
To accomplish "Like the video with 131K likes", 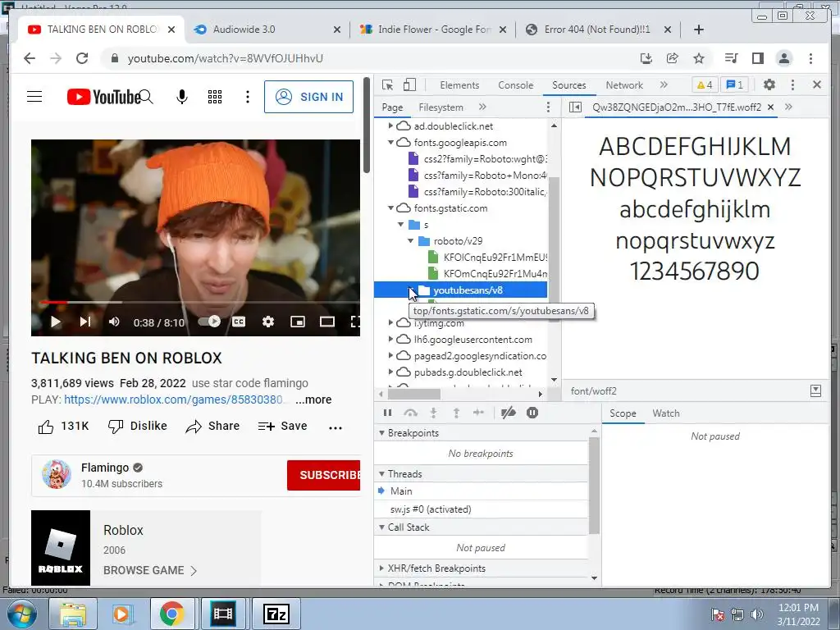I will (x=63, y=427).
